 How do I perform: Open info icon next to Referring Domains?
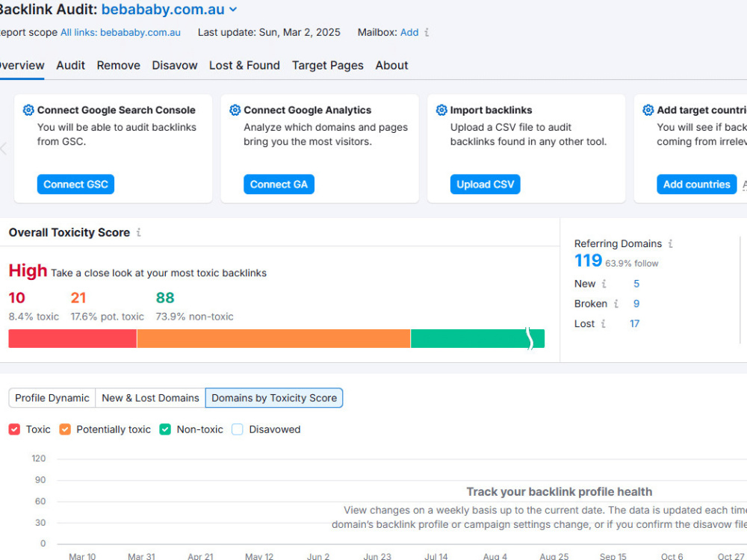coord(670,244)
